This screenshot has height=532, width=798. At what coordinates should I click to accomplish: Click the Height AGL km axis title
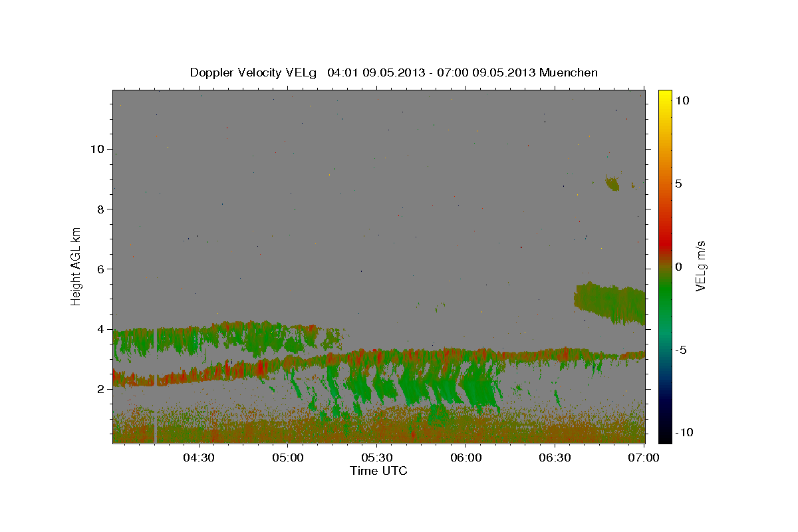point(76,266)
